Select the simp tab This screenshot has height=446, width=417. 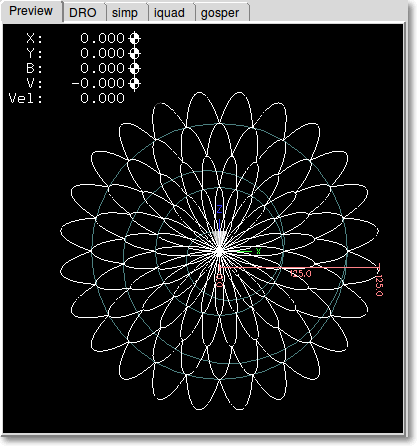click(x=125, y=13)
